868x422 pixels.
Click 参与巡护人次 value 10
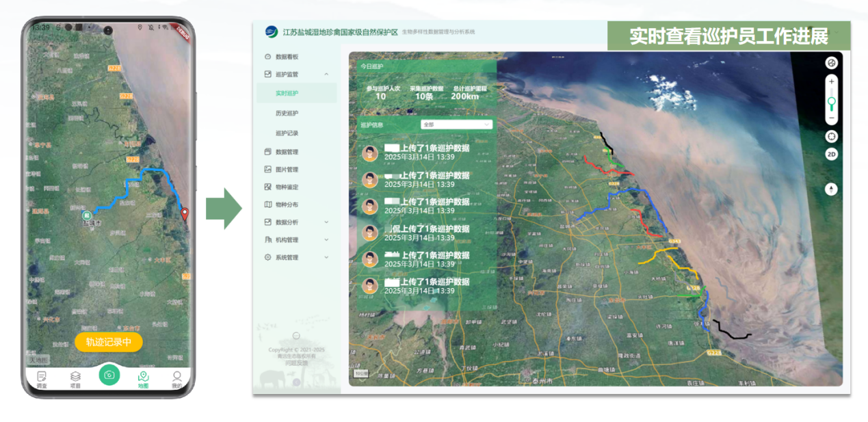pyautogui.click(x=381, y=96)
